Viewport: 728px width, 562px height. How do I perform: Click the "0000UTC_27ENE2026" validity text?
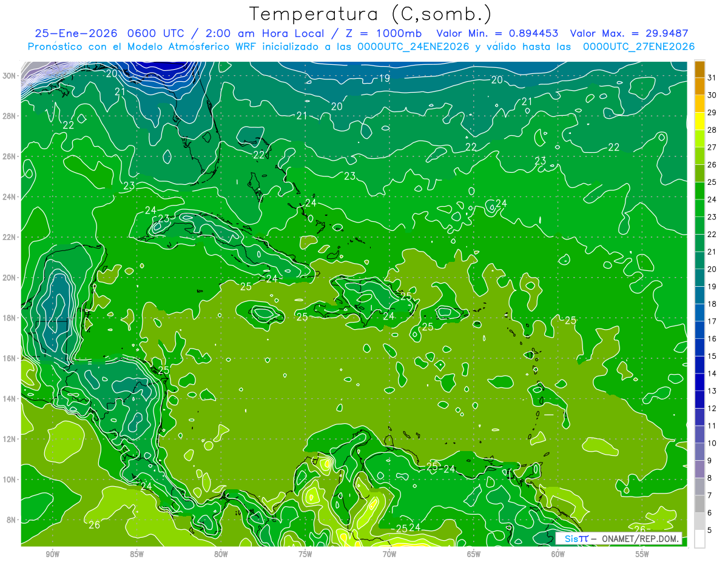tap(638, 47)
